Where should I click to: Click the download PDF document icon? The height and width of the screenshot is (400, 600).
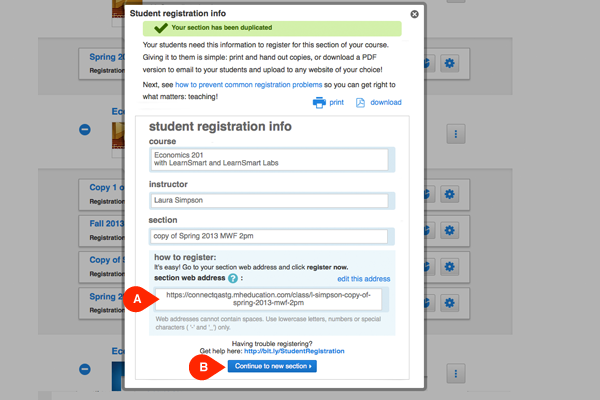click(361, 102)
